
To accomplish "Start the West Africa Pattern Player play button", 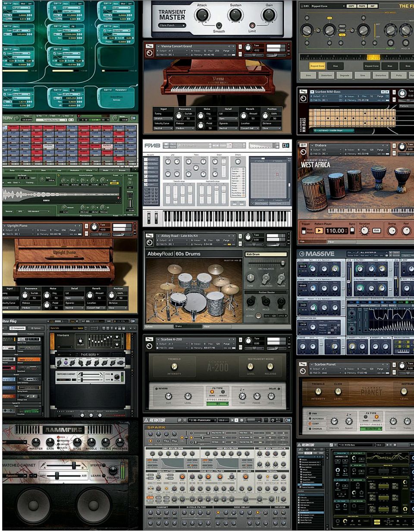I will point(319,230).
